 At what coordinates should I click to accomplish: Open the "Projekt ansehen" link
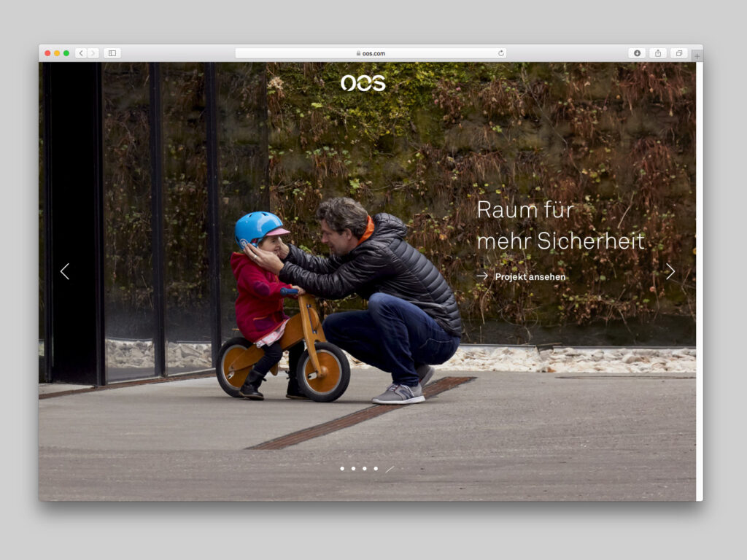click(529, 277)
